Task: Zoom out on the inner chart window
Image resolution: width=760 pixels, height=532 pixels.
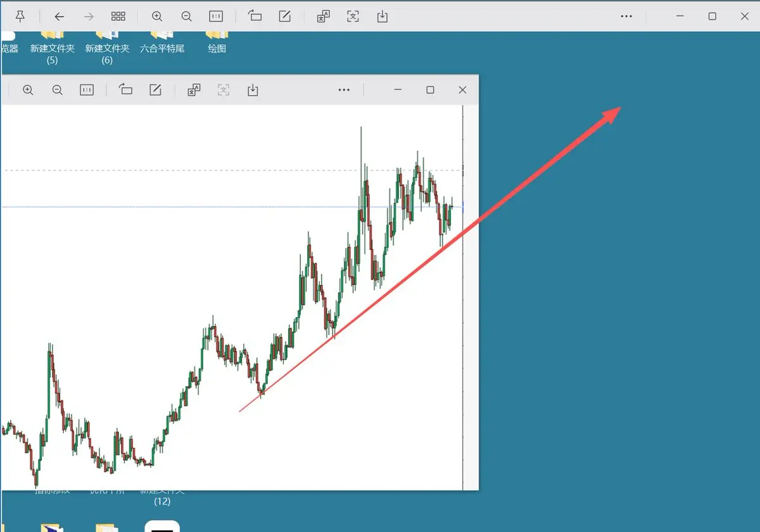Action: point(57,90)
